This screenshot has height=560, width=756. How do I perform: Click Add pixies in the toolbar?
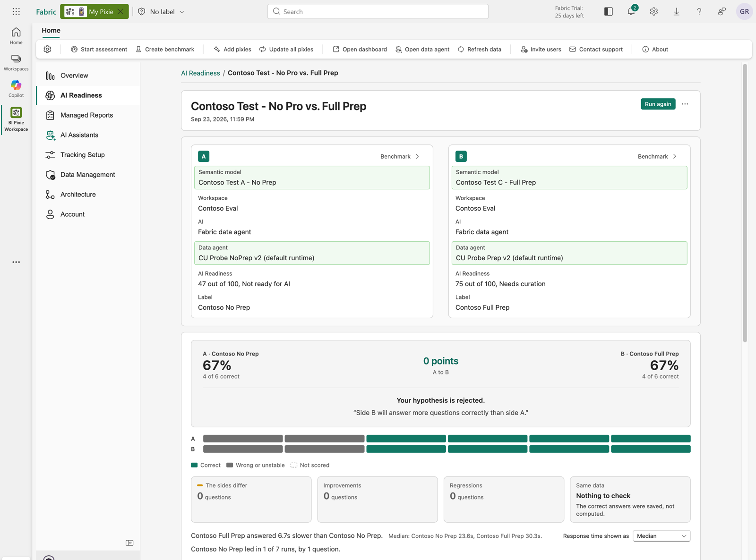[232, 49]
